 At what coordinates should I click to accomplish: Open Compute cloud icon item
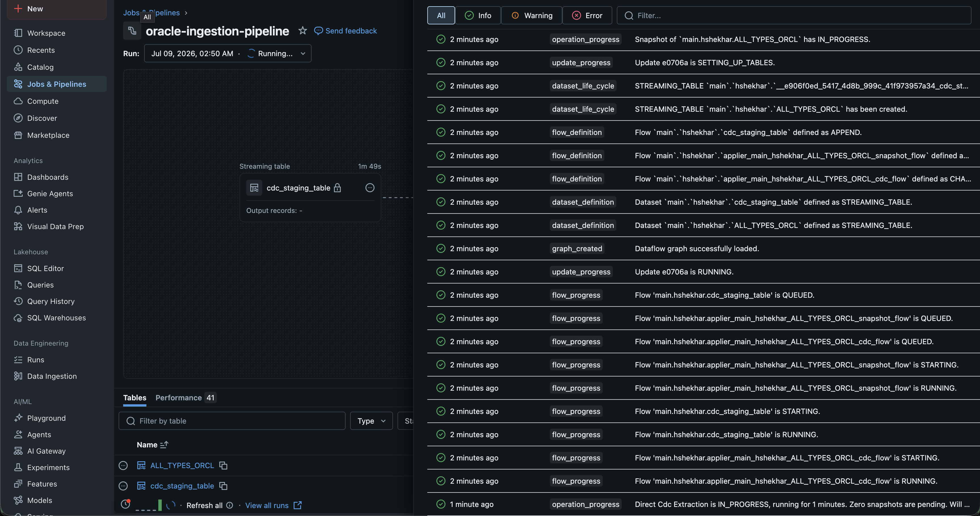click(x=56, y=101)
